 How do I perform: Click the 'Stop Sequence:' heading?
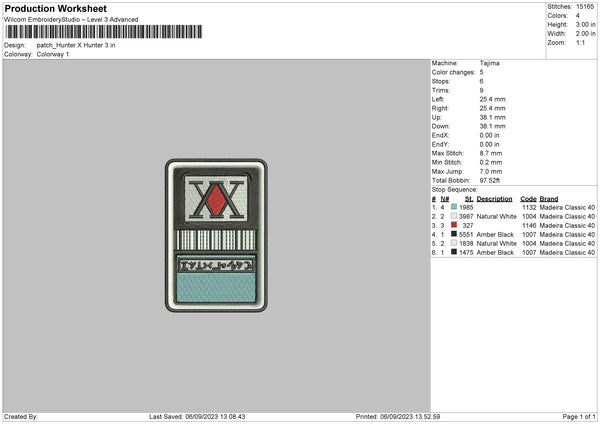(455, 190)
